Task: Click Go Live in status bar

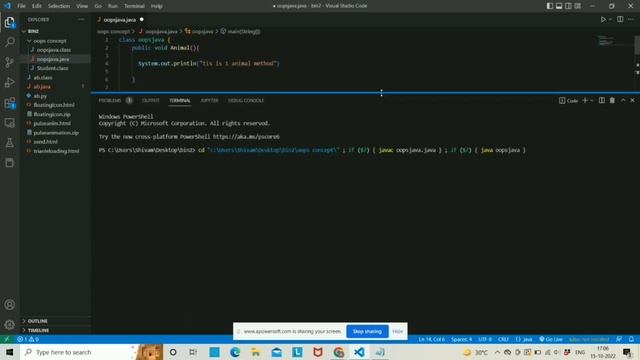Action: pyautogui.click(x=551, y=339)
